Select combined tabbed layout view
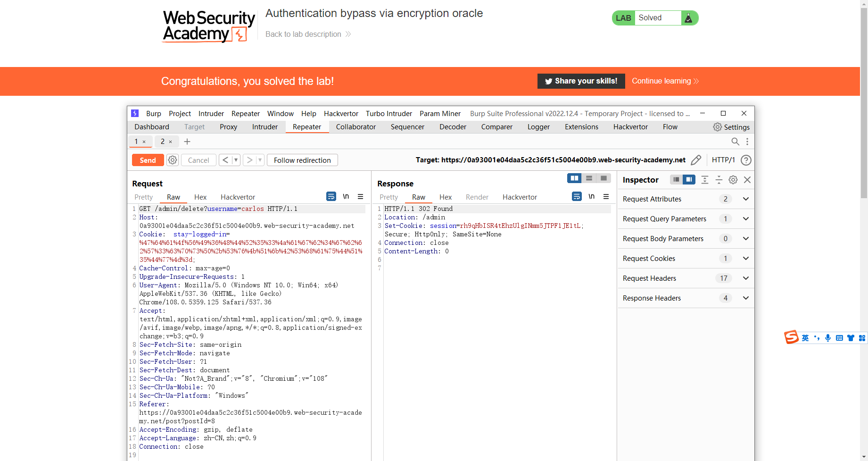 click(x=603, y=178)
